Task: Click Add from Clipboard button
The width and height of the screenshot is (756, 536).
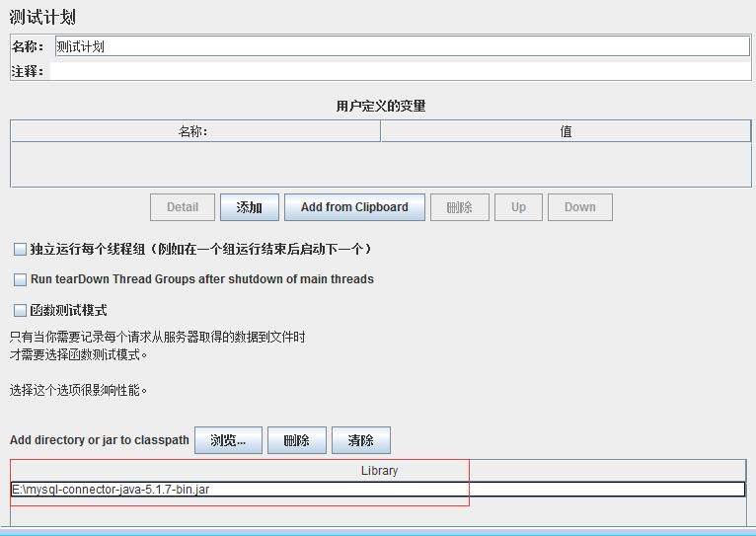Action: pos(354,207)
